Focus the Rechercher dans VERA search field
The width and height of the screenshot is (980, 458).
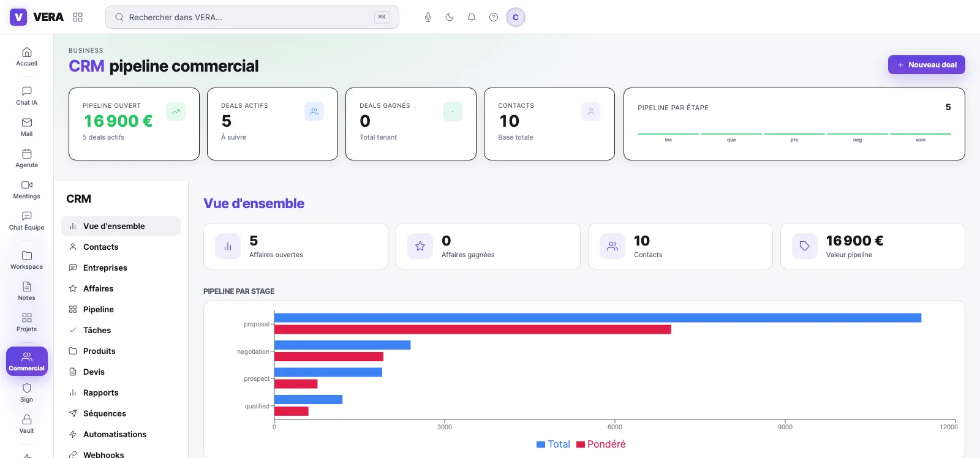coord(252,17)
